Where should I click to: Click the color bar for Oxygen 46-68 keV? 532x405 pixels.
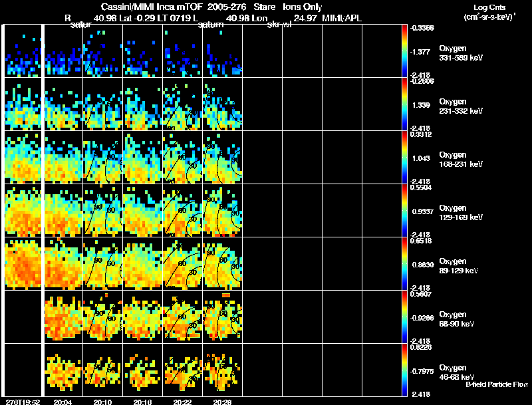click(404, 370)
